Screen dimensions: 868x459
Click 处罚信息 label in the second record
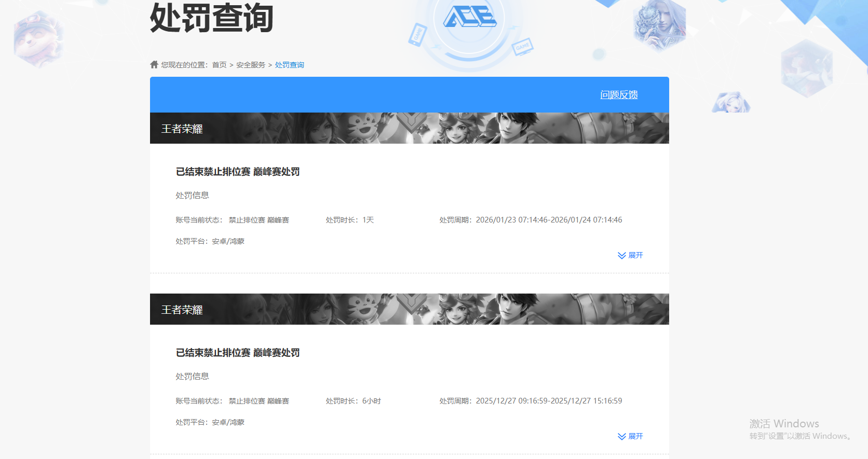192,377
